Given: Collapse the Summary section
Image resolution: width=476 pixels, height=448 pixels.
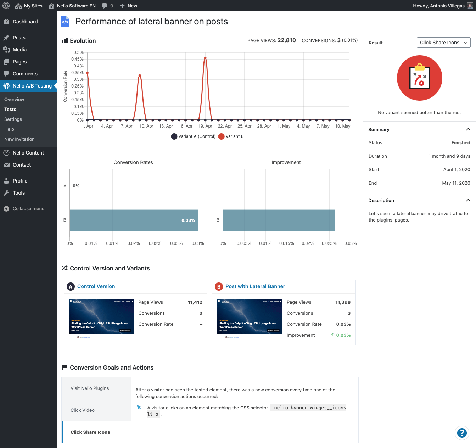Looking at the screenshot, I should (468, 129).
